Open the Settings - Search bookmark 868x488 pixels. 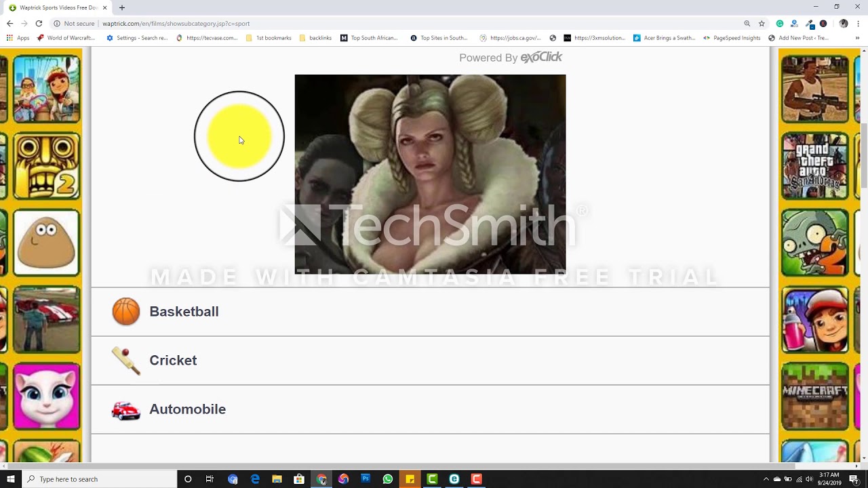[x=137, y=38]
